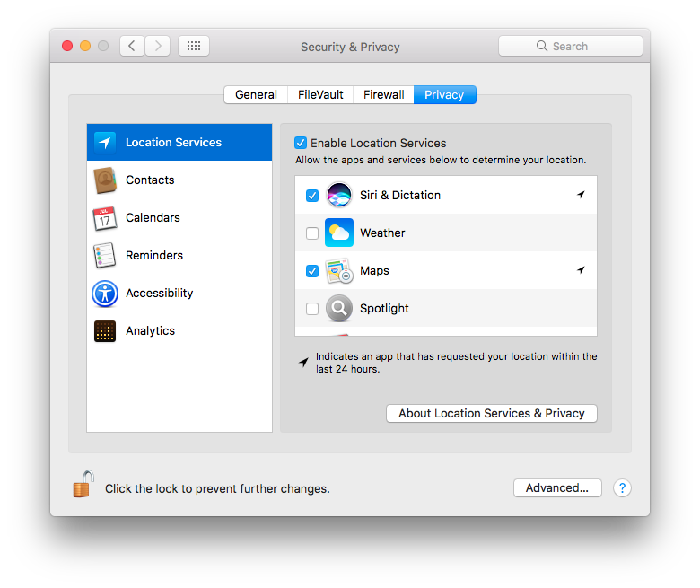Click the Weather app icon
The image size is (700, 588).
click(339, 233)
